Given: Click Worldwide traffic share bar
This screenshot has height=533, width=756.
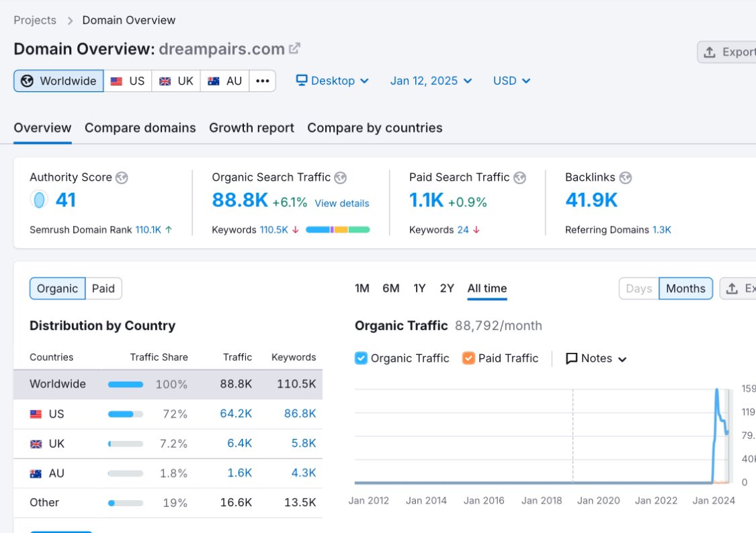Looking at the screenshot, I should [126, 384].
